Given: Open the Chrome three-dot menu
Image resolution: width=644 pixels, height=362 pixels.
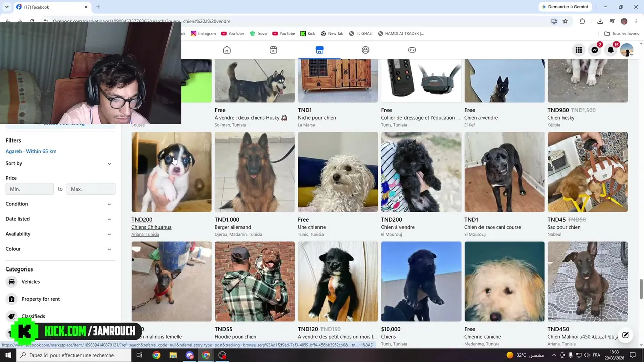Looking at the screenshot, I should [636, 21].
